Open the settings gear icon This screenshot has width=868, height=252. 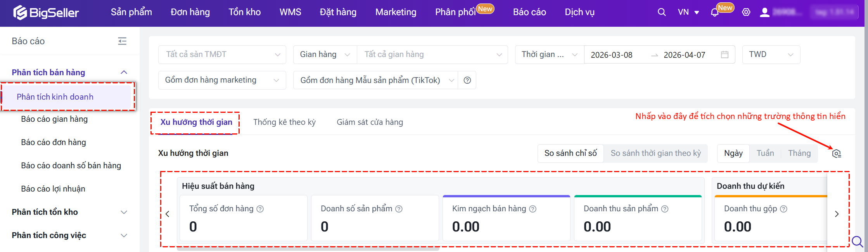coord(746,12)
